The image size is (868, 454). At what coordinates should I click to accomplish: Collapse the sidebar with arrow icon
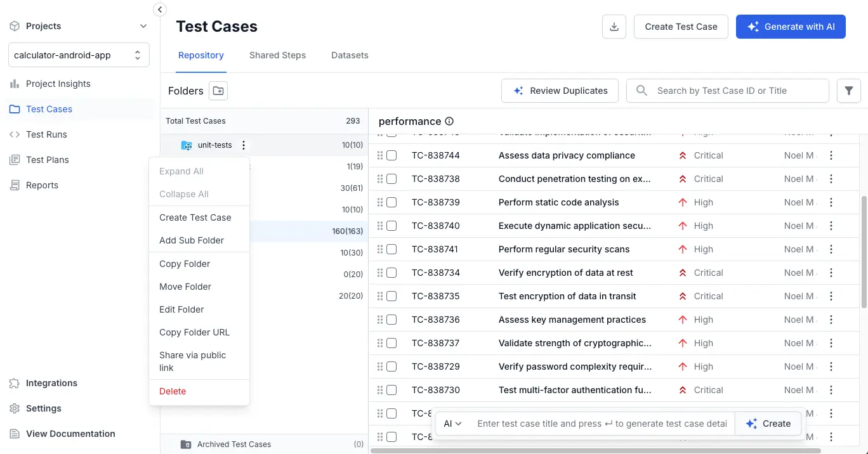pyautogui.click(x=160, y=10)
